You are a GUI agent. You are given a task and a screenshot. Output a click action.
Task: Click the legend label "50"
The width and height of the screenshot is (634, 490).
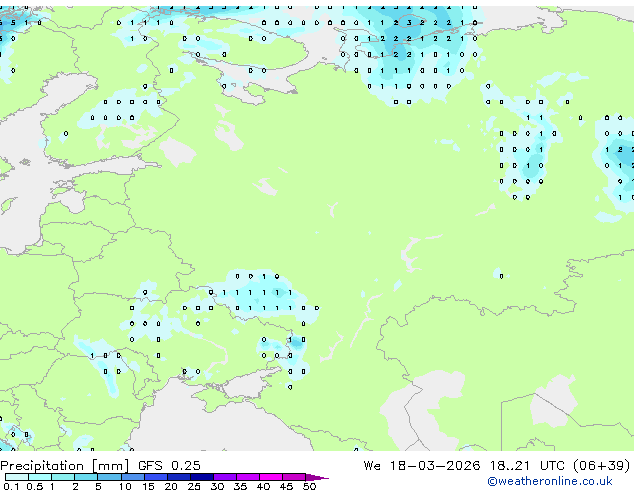pos(309,486)
